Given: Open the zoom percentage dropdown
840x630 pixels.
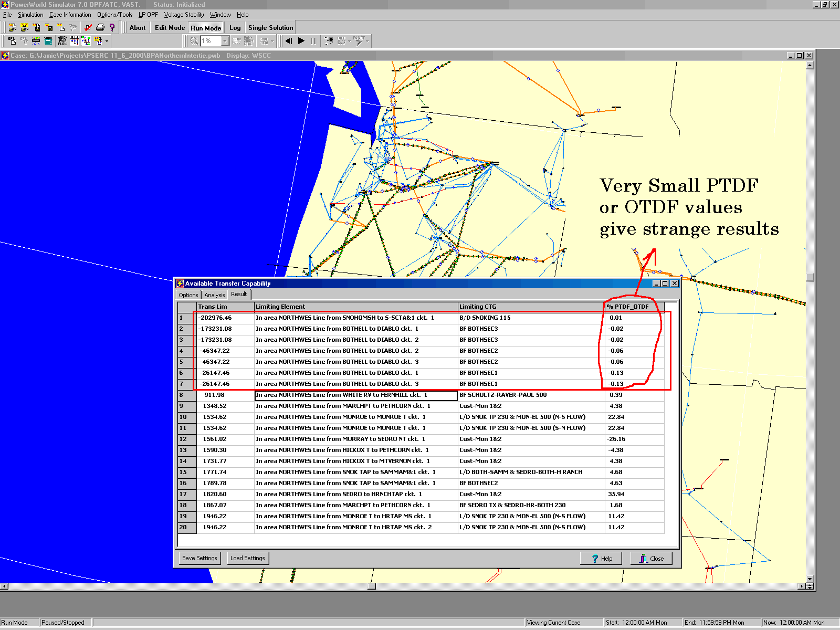Looking at the screenshot, I should click(x=225, y=41).
